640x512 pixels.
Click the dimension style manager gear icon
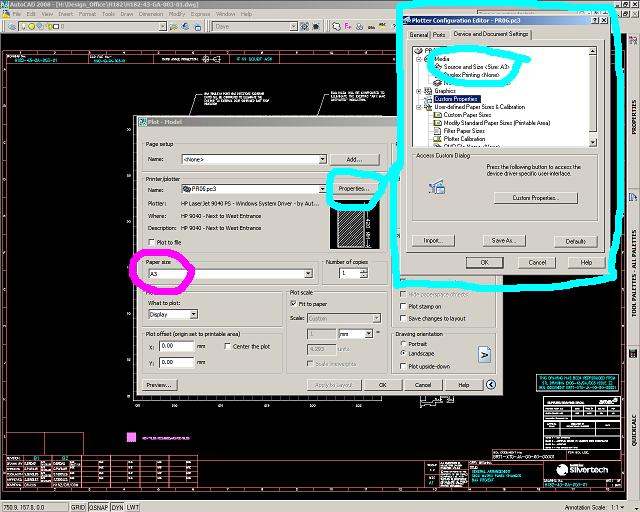[304, 27]
